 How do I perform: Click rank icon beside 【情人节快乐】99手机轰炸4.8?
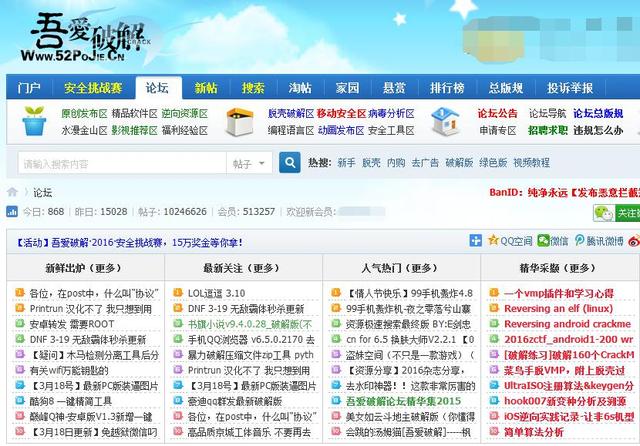click(336, 293)
